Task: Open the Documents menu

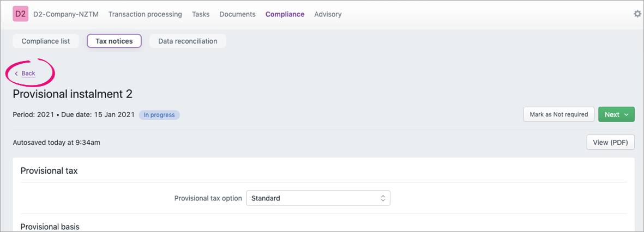Action: click(x=237, y=14)
